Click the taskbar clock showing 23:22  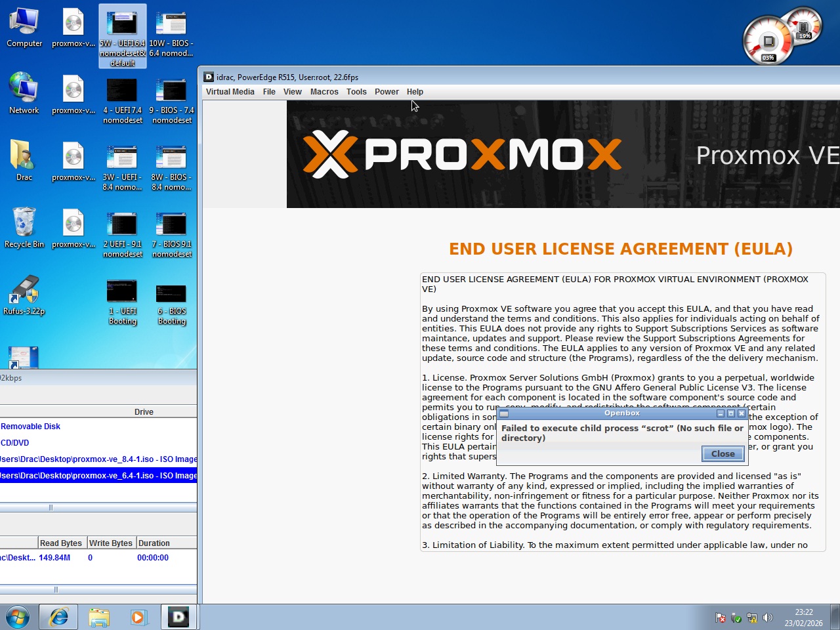click(804, 618)
